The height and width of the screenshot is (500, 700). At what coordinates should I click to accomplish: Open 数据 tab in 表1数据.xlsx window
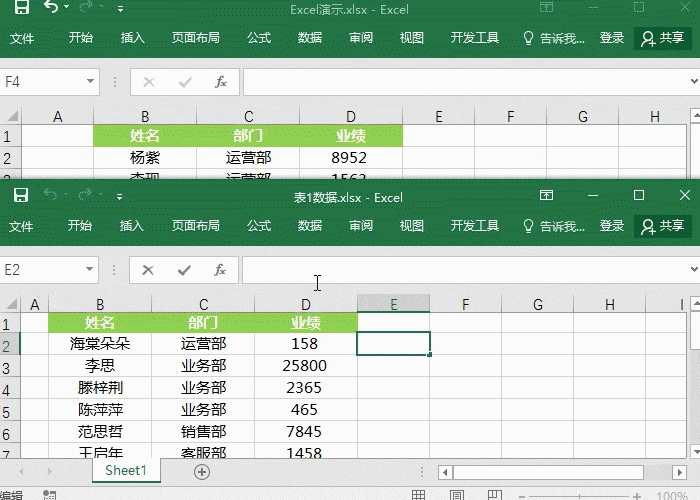[310, 226]
